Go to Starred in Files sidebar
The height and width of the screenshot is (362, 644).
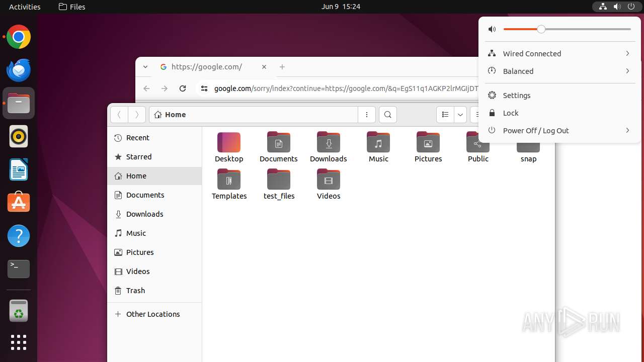(154, 157)
